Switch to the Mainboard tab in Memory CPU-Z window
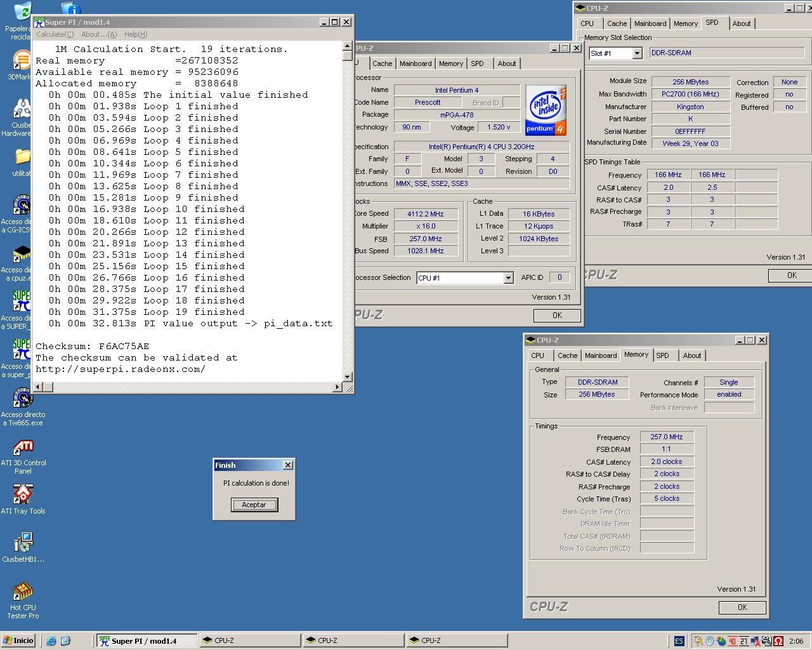The width and height of the screenshot is (812, 650). (x=600, y=355)
